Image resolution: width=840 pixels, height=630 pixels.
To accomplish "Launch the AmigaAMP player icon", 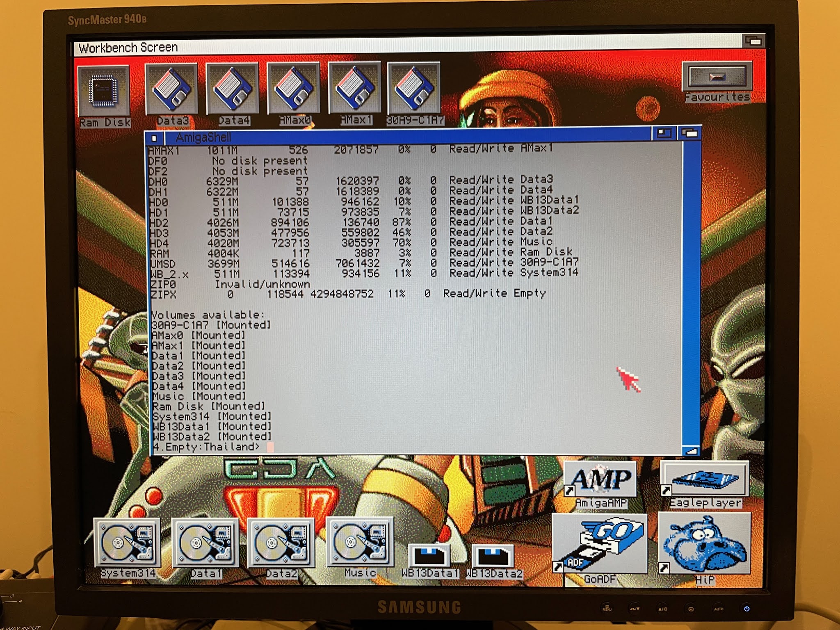I will [600, 479].
